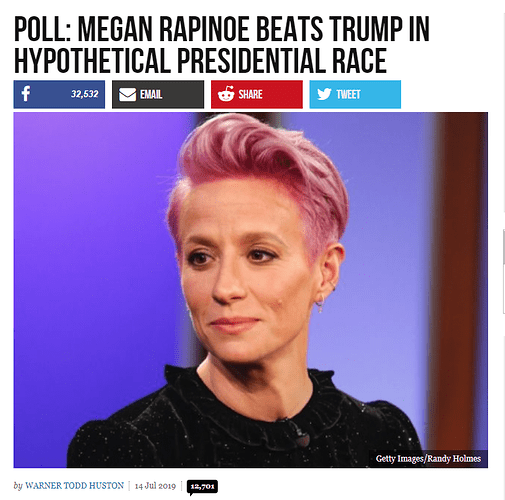
Task: Open author page for WARNER TODD HUSTON
Action: [x=74, y=486]
